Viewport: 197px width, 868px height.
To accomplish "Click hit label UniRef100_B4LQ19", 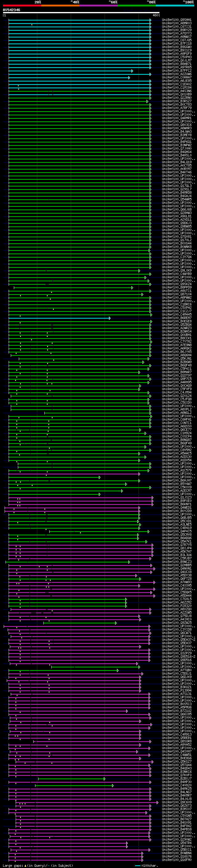I will (x=177, y=162).
